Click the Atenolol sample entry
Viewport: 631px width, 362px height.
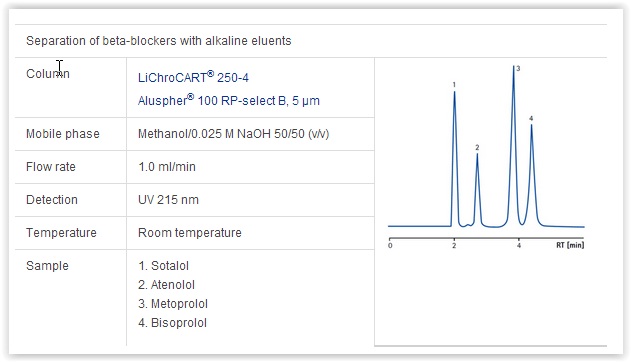pyautogui.click(x=166, y=285)
